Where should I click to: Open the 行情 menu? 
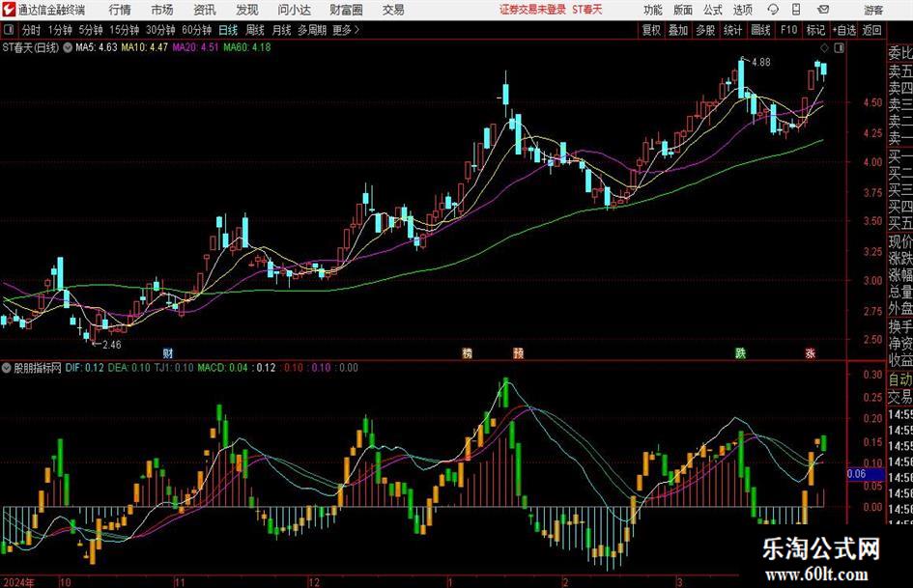point(120,10)
